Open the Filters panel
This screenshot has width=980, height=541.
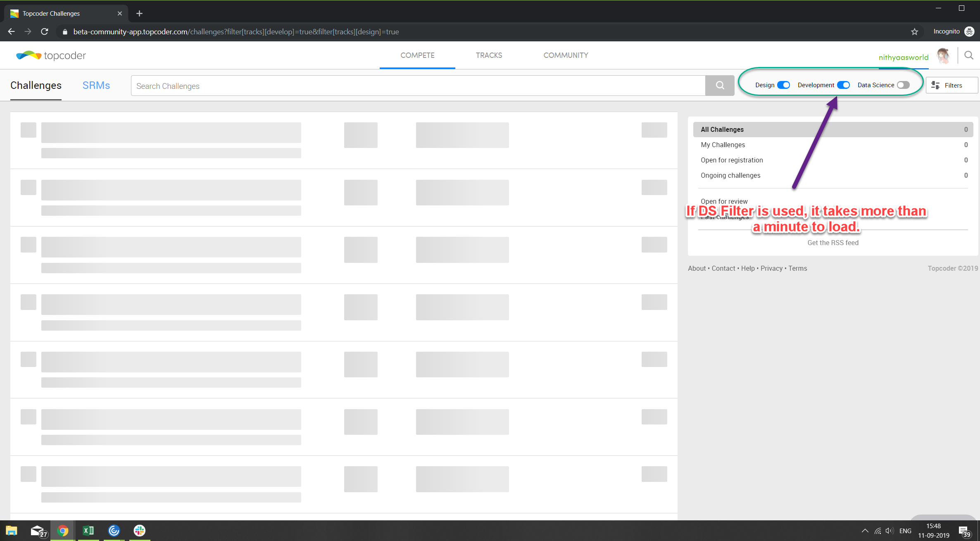[x=952, y=85]
